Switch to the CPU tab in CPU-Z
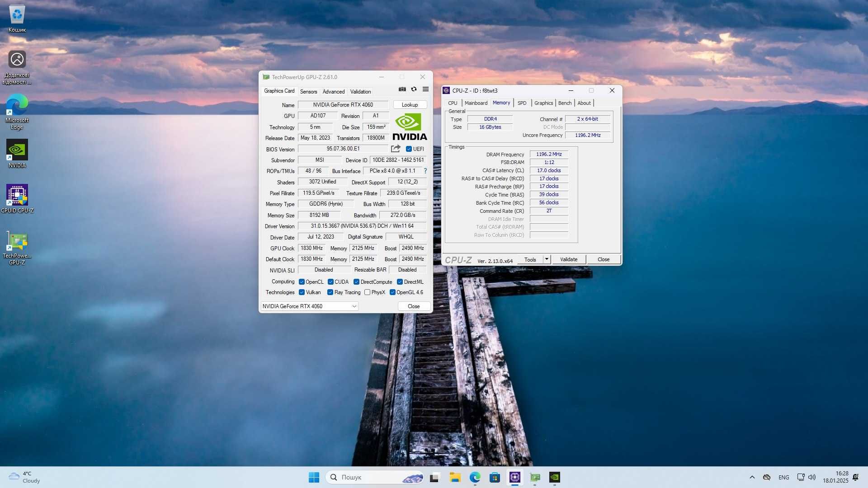 tap(453, 103)
